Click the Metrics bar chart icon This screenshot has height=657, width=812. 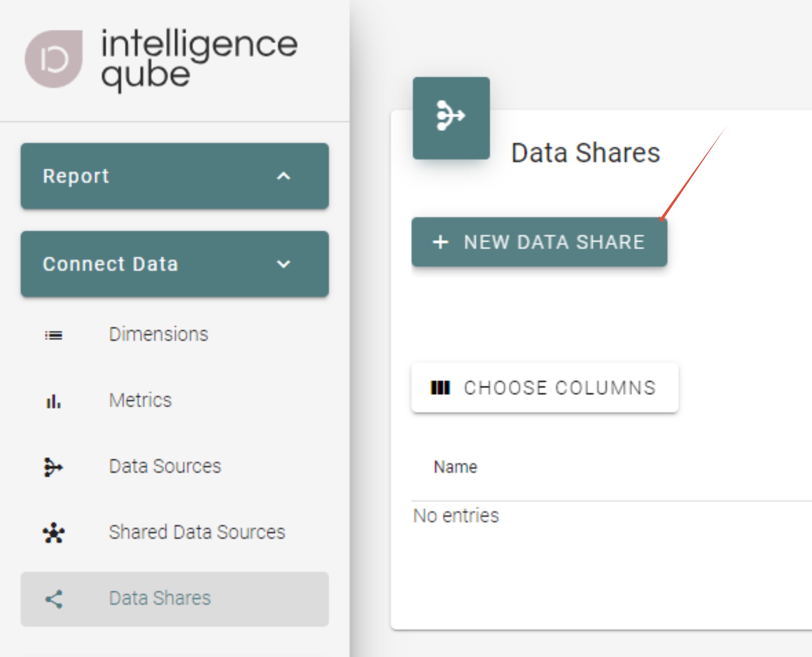[53, 401]
